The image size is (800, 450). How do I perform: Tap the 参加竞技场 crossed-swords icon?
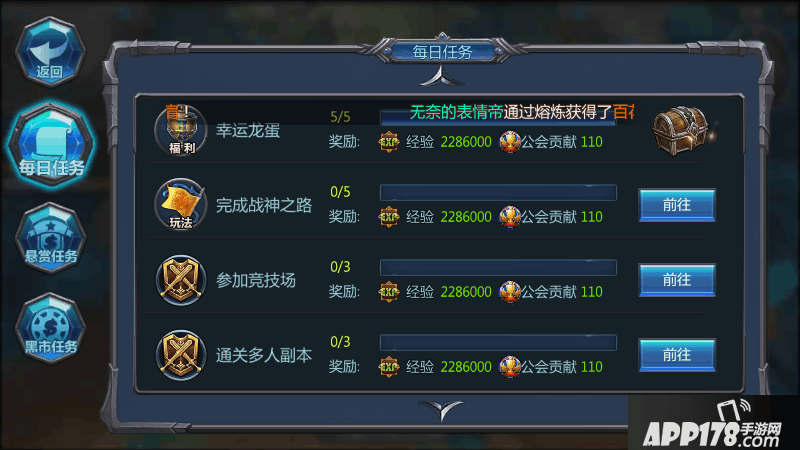click(181, 280)
